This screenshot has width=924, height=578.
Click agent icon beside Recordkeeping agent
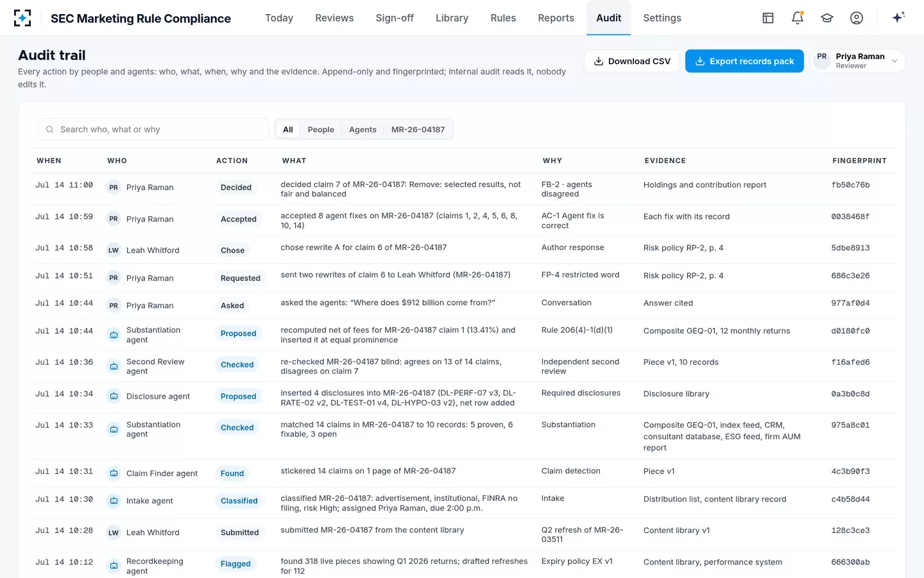click(114, 566)
